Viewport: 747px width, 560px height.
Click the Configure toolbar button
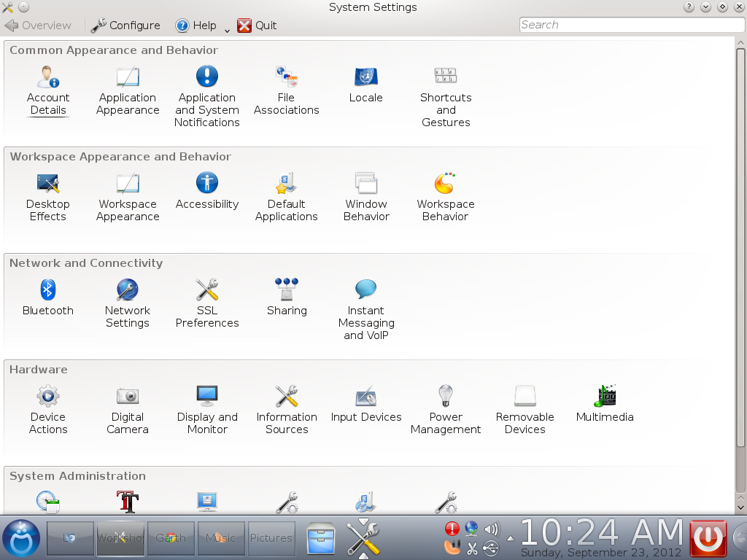[x=125, y=26]
